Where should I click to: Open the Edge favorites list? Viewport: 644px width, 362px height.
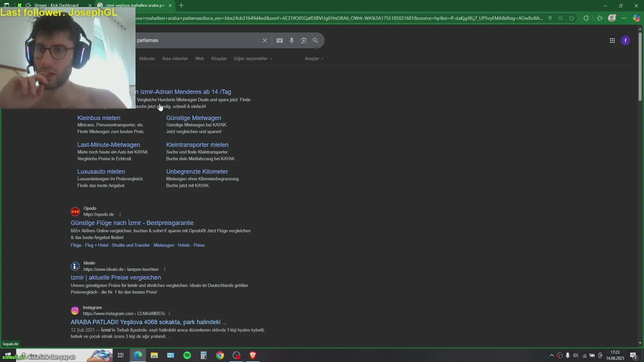(599, 18)
